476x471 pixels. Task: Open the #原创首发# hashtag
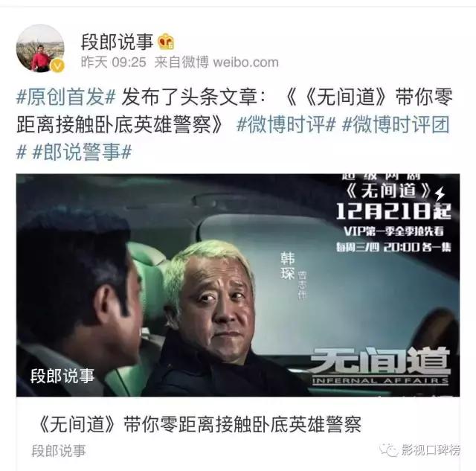click(66, 97)
